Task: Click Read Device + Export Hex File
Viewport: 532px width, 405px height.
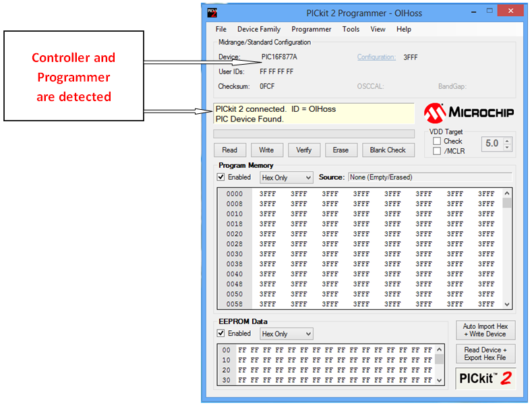Action: 485,353
